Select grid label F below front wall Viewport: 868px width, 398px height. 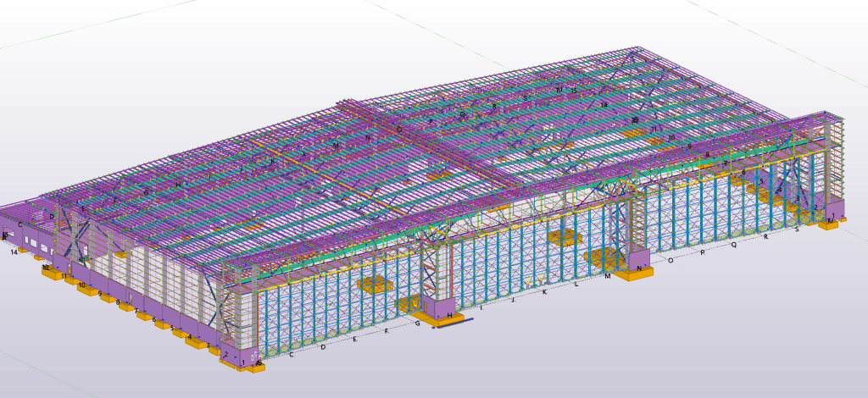[386, 331]
